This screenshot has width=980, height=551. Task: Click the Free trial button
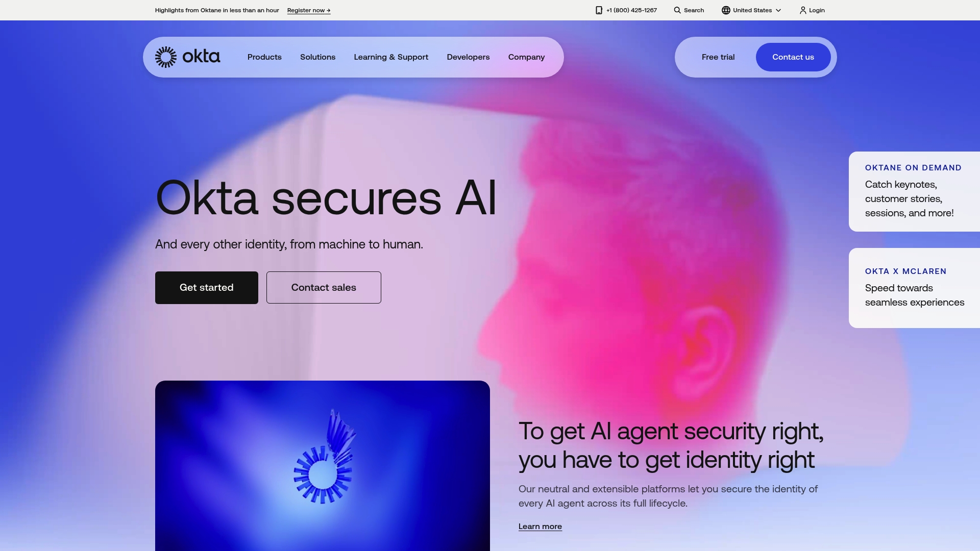point(718,57)
